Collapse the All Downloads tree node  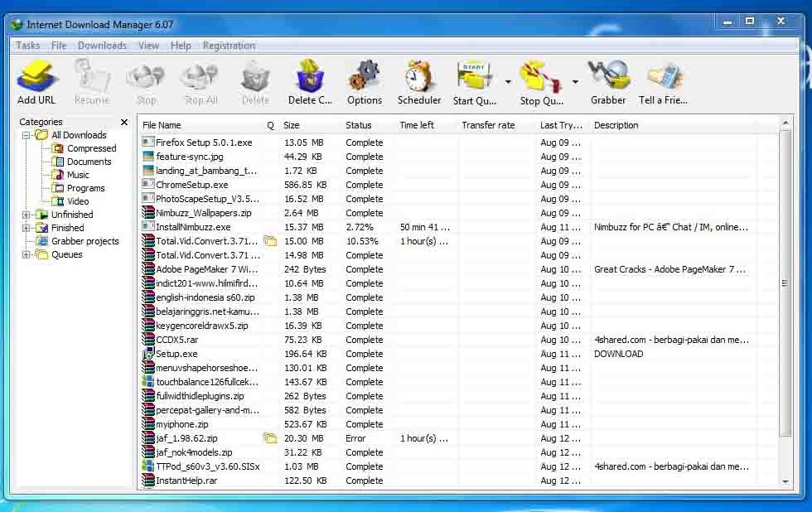pos(26,136)
